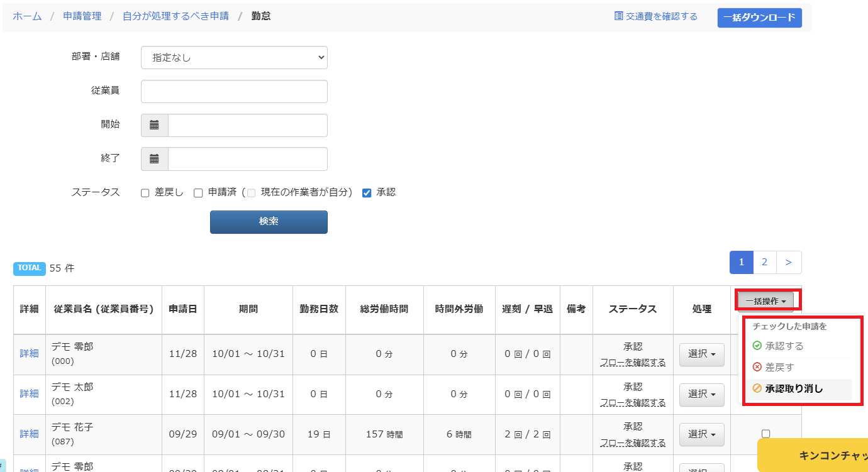Screen dimensions: 868x472
Task: Open 選択 dropdown for デモ 花子
Action: [701, 434]
